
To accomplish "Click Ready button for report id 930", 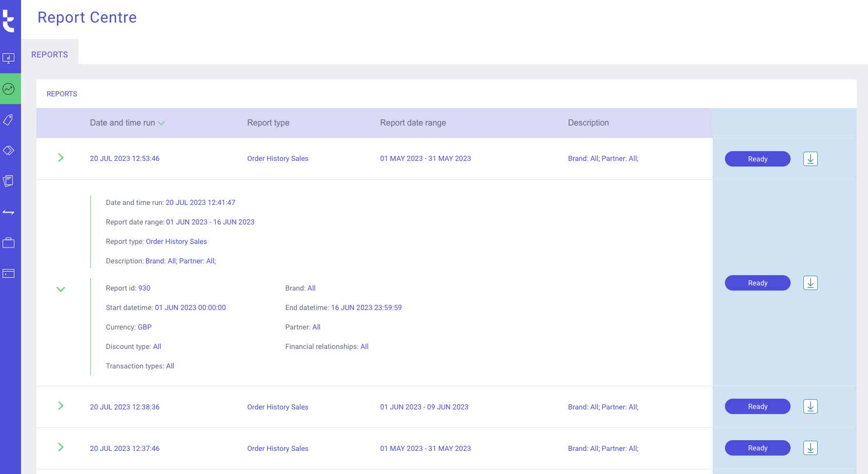I will pos(757,283).
